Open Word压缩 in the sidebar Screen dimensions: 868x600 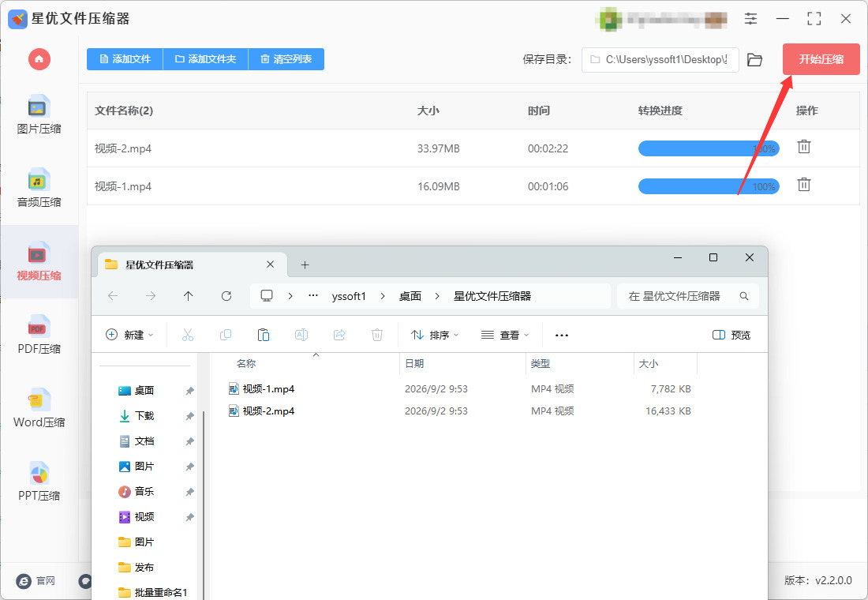click(x=39, y=408)
